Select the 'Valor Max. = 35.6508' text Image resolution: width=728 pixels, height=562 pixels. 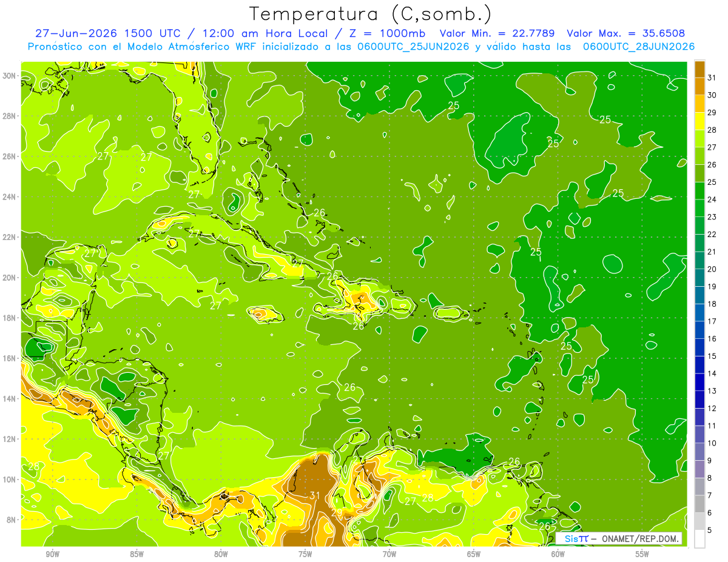tap(626, 33)
